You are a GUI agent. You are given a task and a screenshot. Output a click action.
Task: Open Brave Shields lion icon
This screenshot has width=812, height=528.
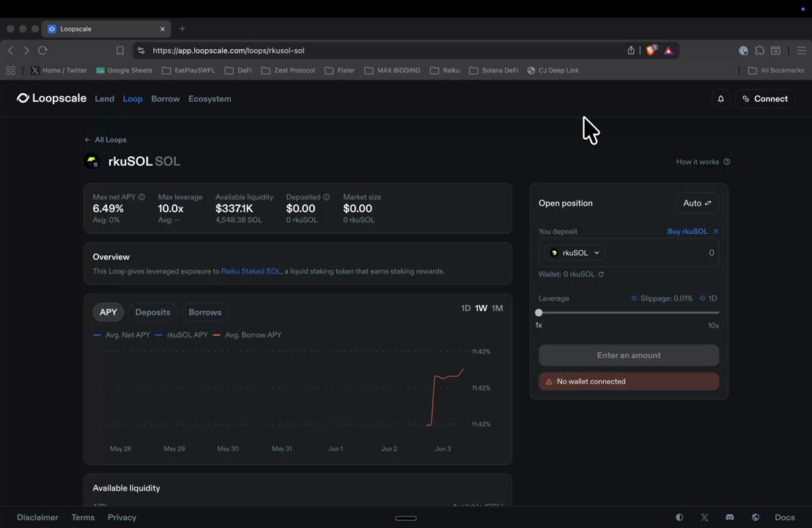click(651, 51)
